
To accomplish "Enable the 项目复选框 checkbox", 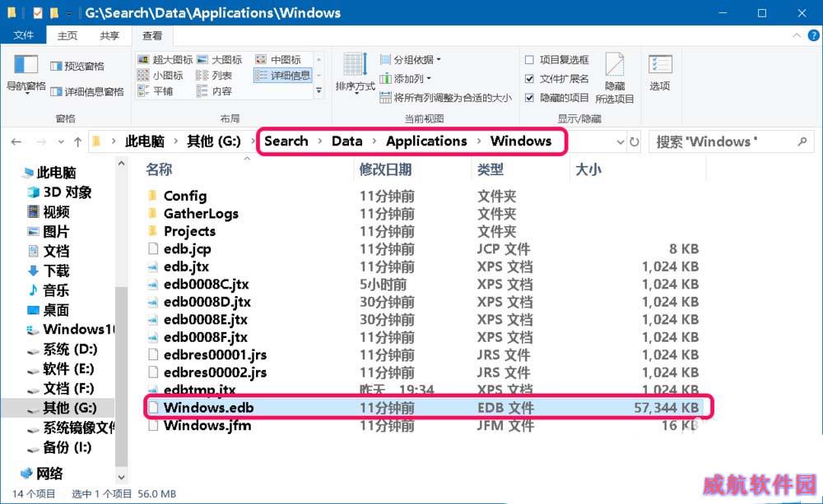I will (x=530, y=60).
